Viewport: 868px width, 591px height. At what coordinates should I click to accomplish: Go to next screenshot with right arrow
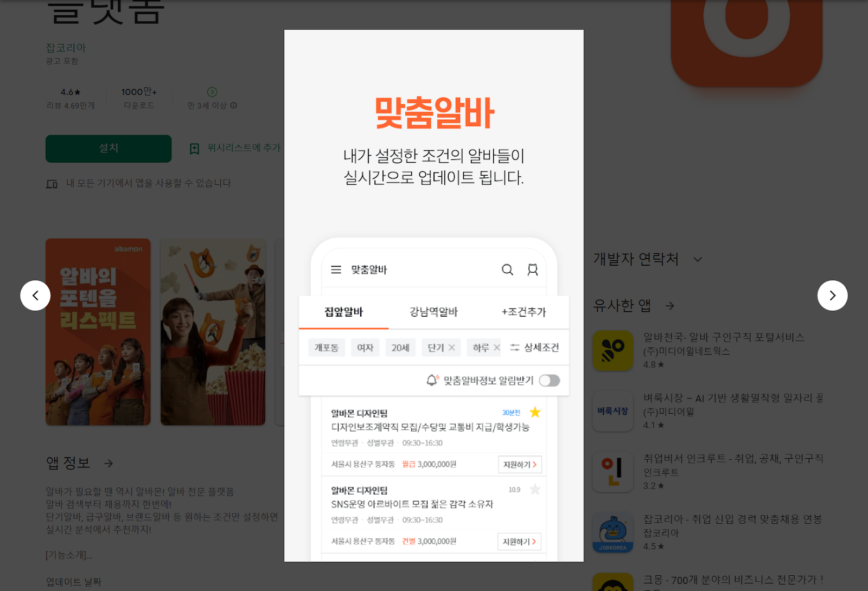pos(832,295)
